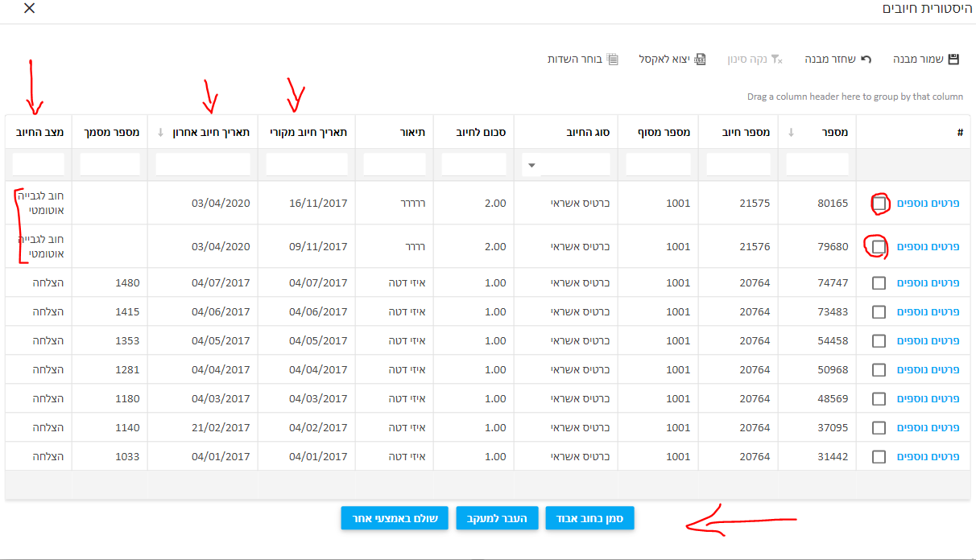Click the תיאור filter input
Image resolution: width=976 pixels, height=560 pixels.
[x=395, y=165]
